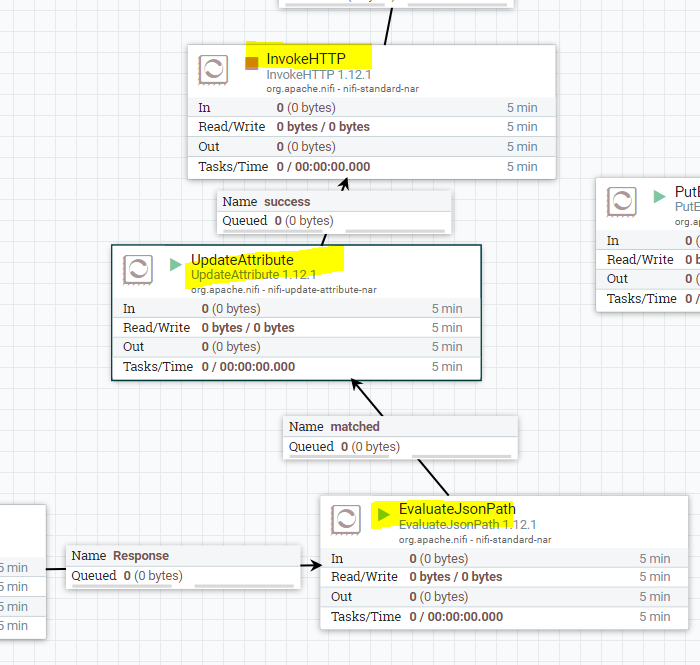Click the InvokeHTTP In statistics row
This screenshot has height=665, width=700.
pos(371,108)
